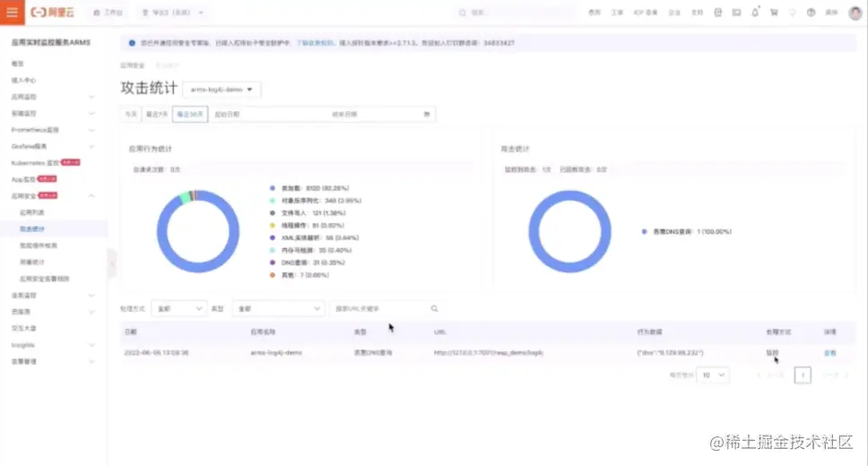This screenshot has height=466, width=868.
Task: Click the URL search magnifier icon
Action: tap(435, 308)
